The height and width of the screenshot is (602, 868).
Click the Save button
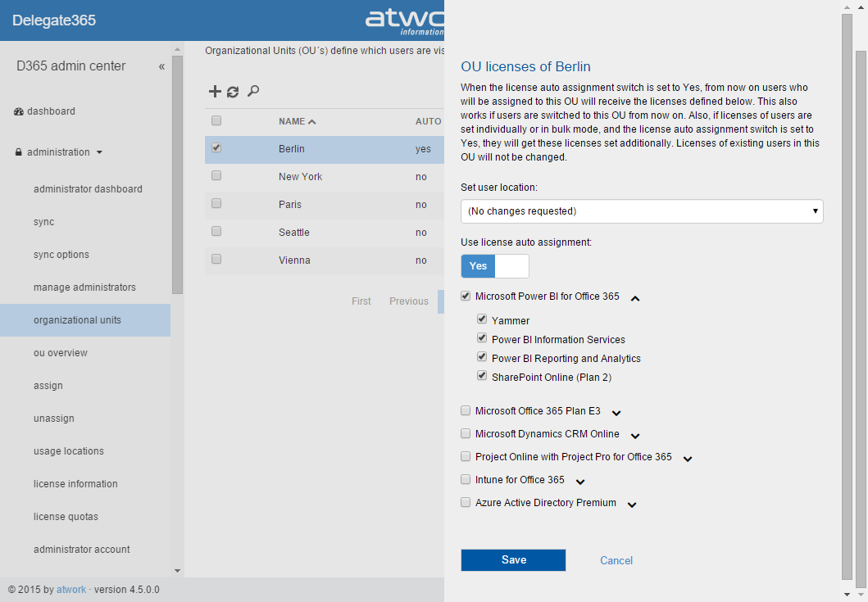point(513,560)
